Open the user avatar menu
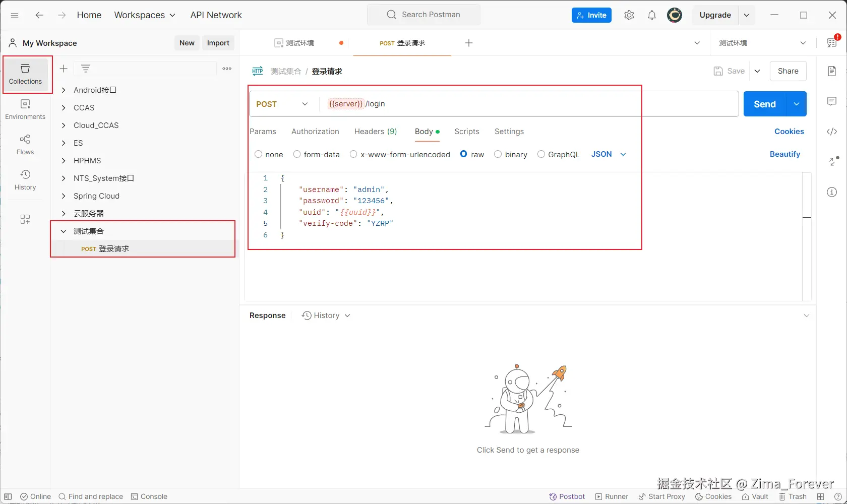This screenshot has width=847, height=504. [675, 15]
